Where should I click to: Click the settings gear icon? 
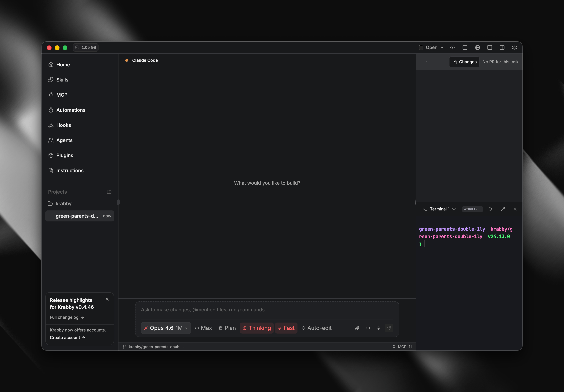[514, 47]
